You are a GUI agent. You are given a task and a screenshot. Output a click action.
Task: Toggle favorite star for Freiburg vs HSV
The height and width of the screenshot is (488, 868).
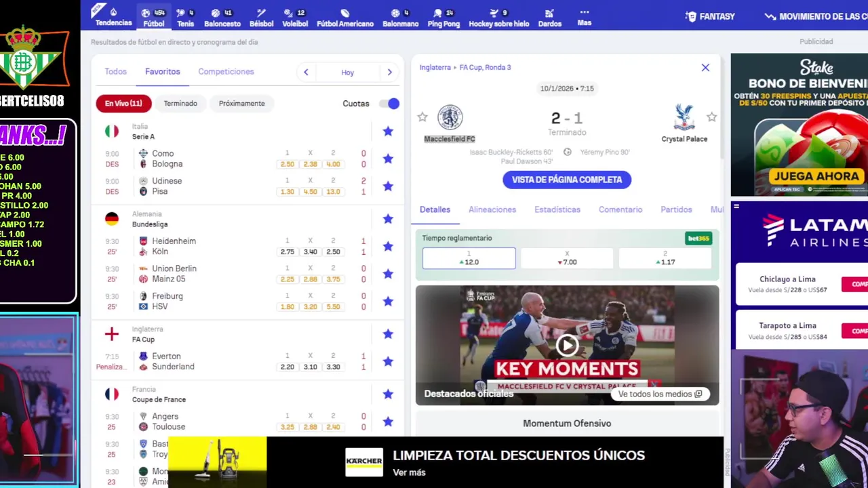tap(388, 301)
